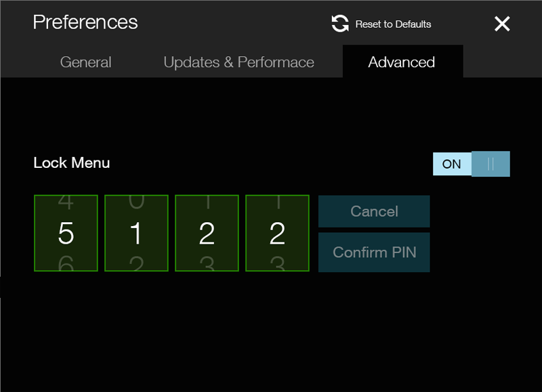Toggle the Lock Menu ON switch

pyautogui.click(x=471, y=164)
